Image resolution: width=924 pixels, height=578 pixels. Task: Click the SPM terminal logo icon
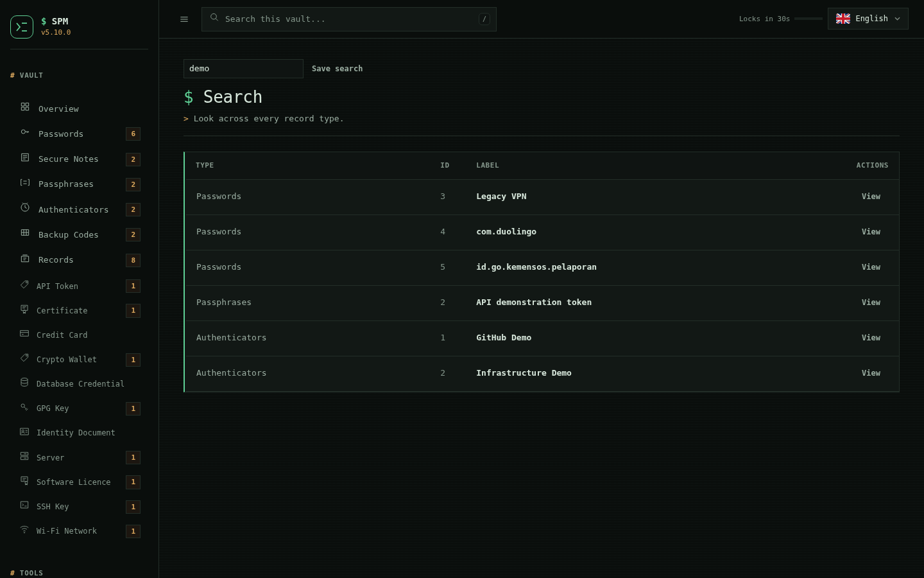[22, 27]
